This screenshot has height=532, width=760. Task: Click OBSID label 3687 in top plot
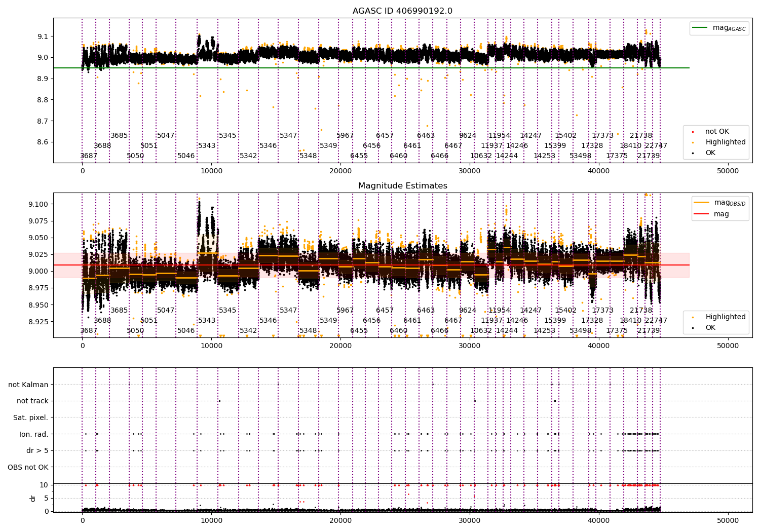(x=89, y=156)
